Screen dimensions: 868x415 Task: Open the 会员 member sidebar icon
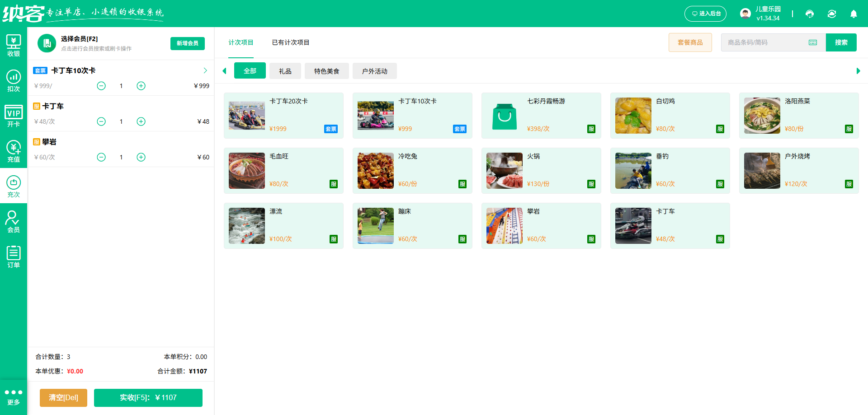point(14,222)
